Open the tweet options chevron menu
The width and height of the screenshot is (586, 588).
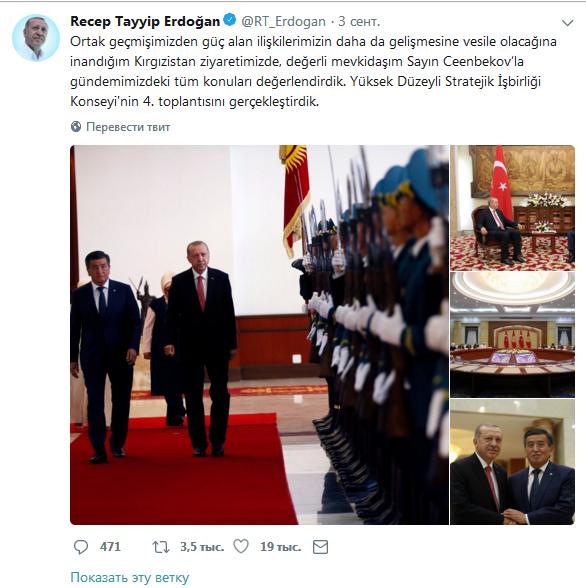[x=568, y=23]
